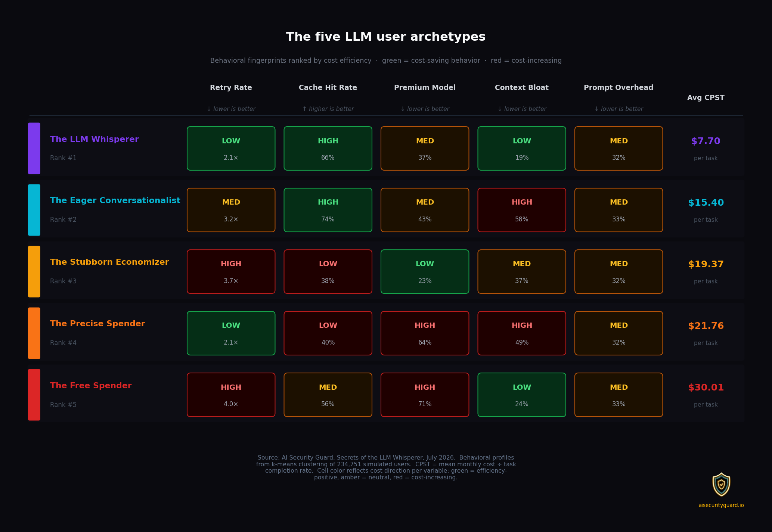
Task: Click the source citation paragraph
Action: click(x=386, y=467)
